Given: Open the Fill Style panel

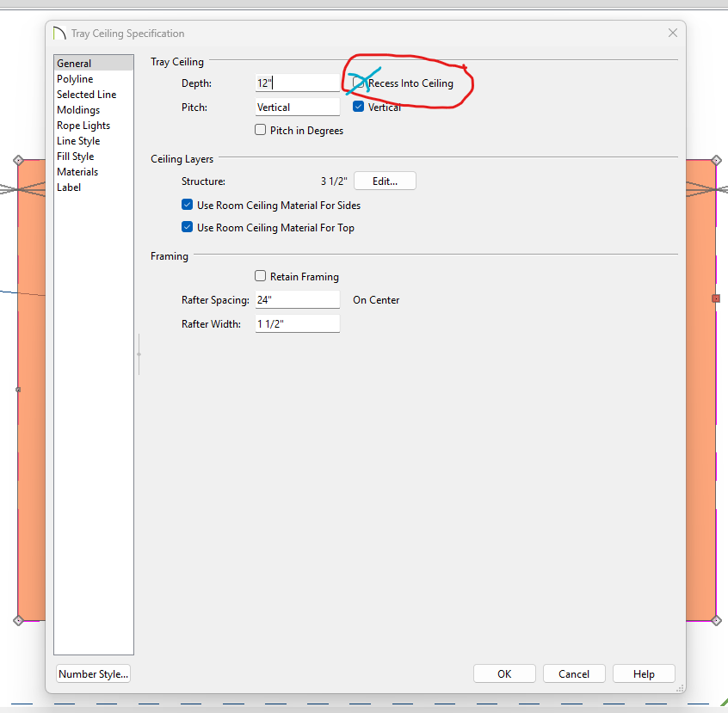Looking at the screenshot, I should (93, 157).
